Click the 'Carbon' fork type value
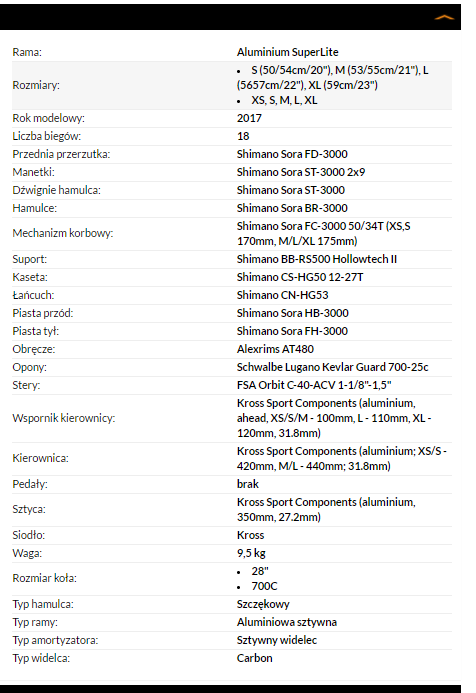Viewport: 476px width, 693px height. (255, 658)
